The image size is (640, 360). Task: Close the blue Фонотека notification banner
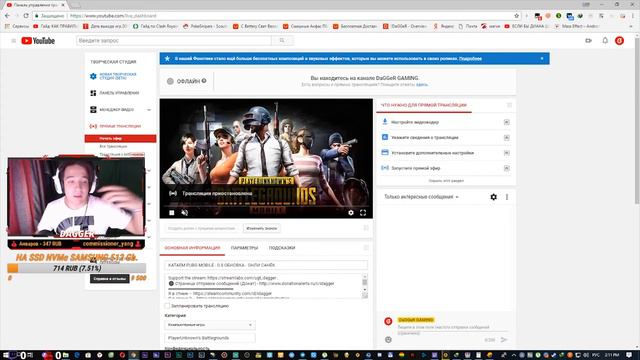tap(542, 58)
